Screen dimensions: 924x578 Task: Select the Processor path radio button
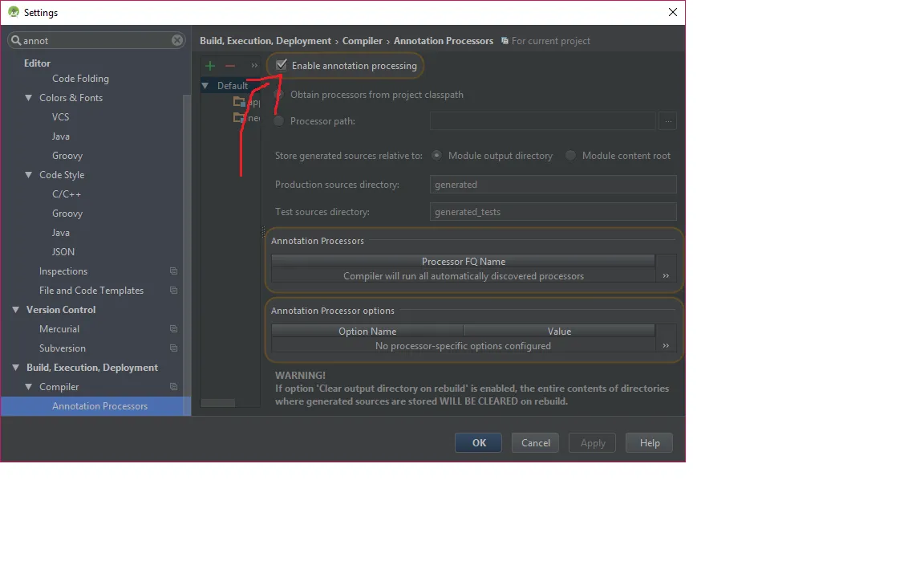(279, 121)
